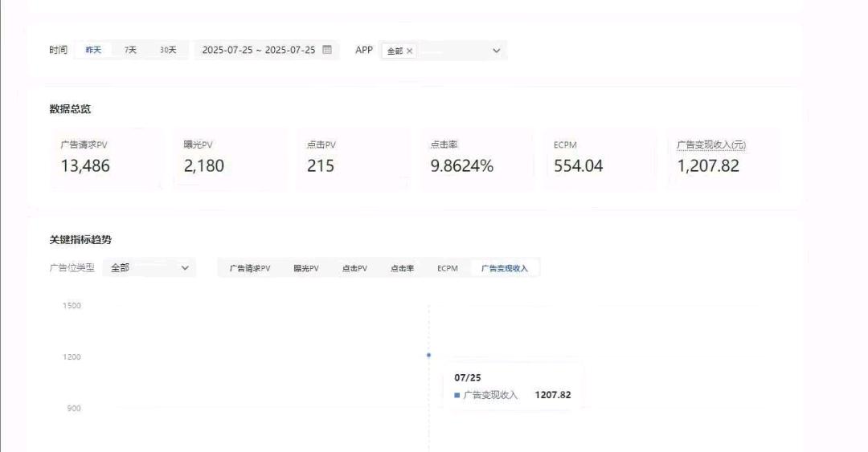Switch chart to 点击PV tab
This screenshot has width=868, height=452.
354,268
